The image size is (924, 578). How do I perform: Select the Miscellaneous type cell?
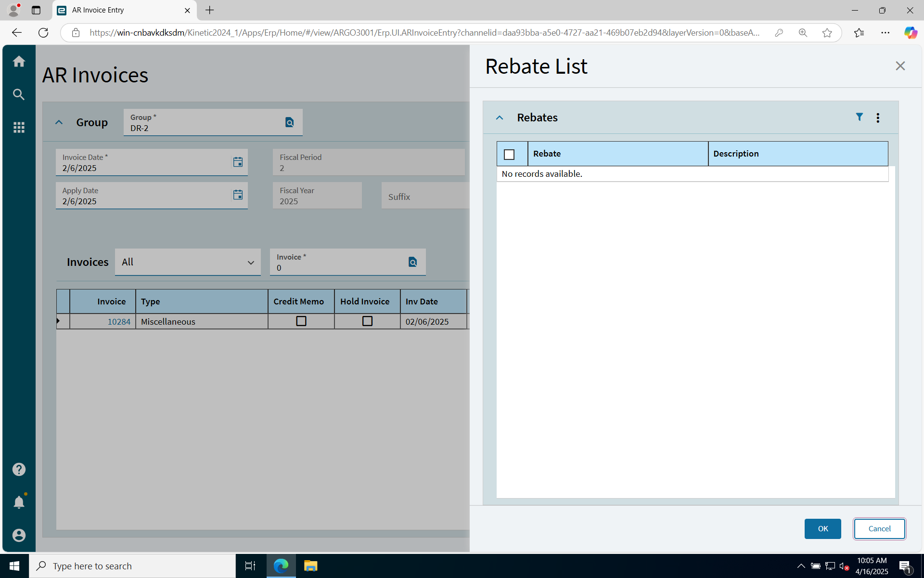click(x=202, y=321)
